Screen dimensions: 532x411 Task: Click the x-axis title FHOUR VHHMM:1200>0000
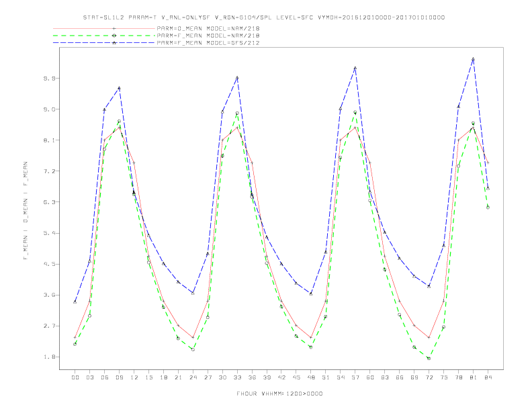279,394
